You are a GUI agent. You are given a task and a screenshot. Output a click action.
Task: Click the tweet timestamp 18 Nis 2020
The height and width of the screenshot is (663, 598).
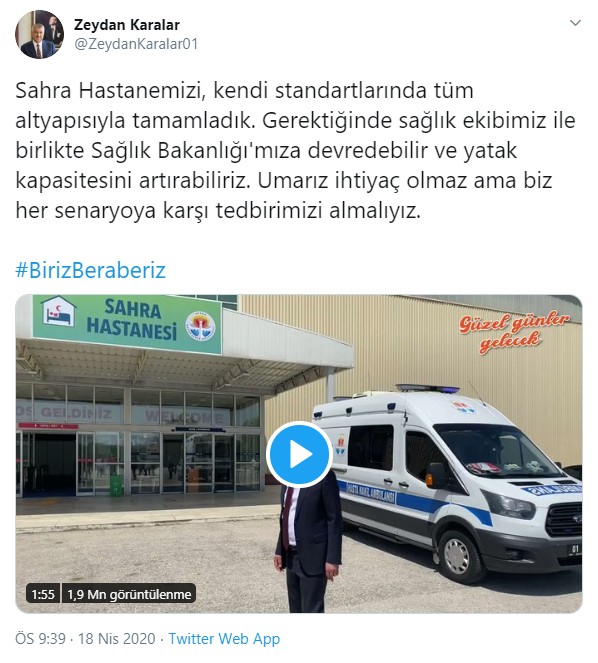pyautogui.click(x=116, y=638)
